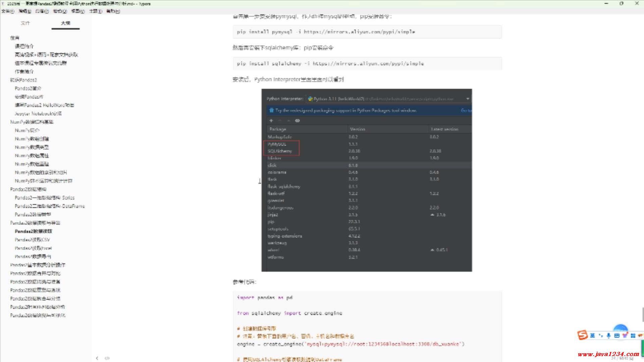This screenshot has height=362, width=644.
Task: Toggle Sogou Chinese/English input mode
Action: pos(592,335)
